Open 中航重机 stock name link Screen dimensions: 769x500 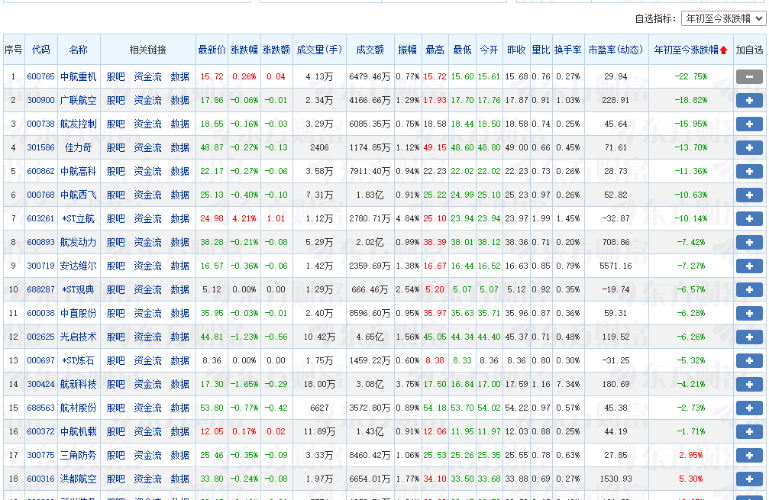[78, 76]
